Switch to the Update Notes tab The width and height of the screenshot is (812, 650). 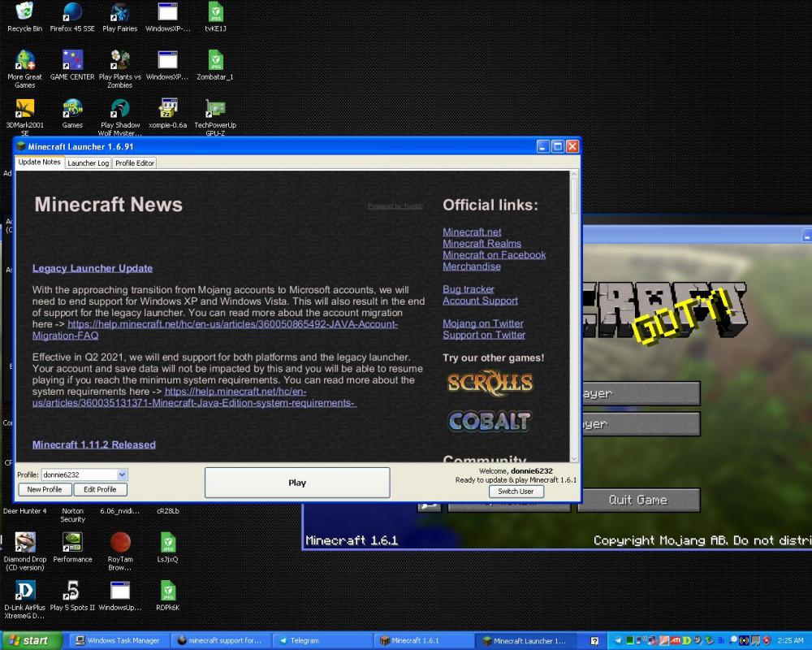point(39,162)
